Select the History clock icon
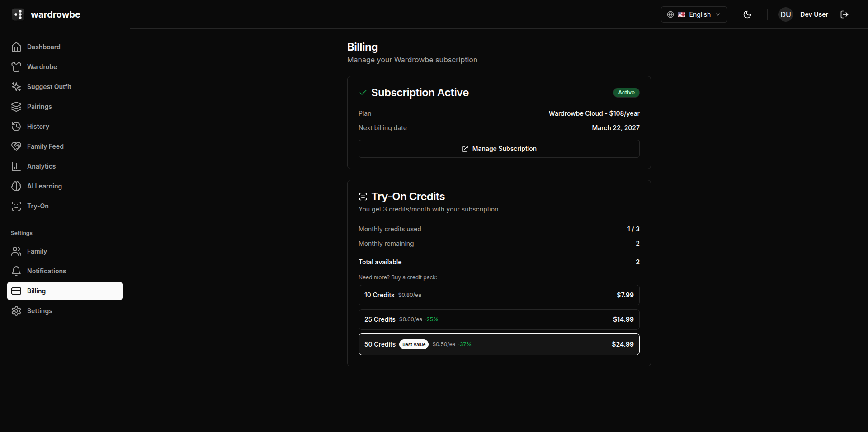The height and width of the screenshot is (432, 868). 16,127
